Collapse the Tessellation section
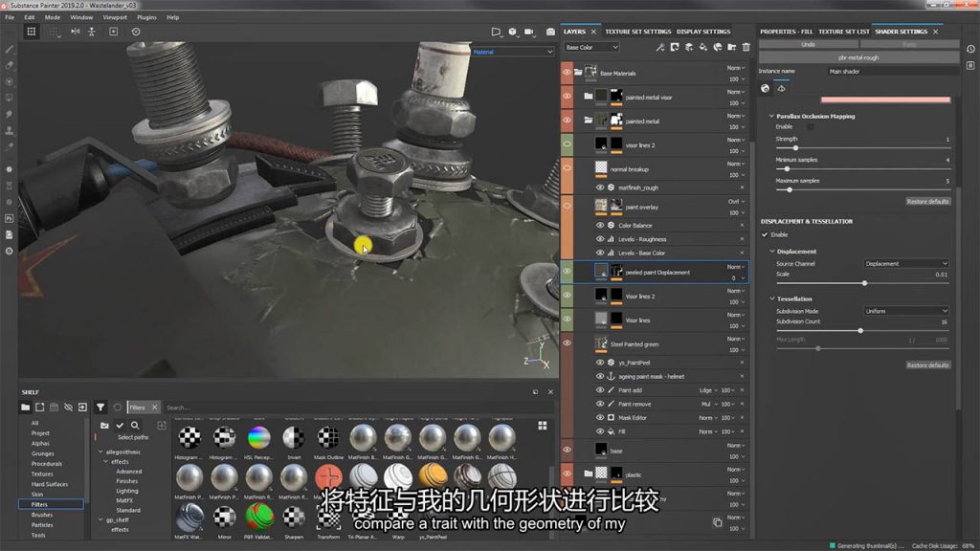Image resolution: width=980 pixels, height=551 pixels. 772,298
